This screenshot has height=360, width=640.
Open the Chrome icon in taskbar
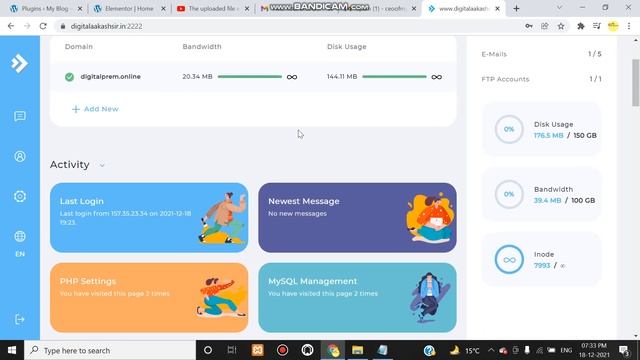333,350
